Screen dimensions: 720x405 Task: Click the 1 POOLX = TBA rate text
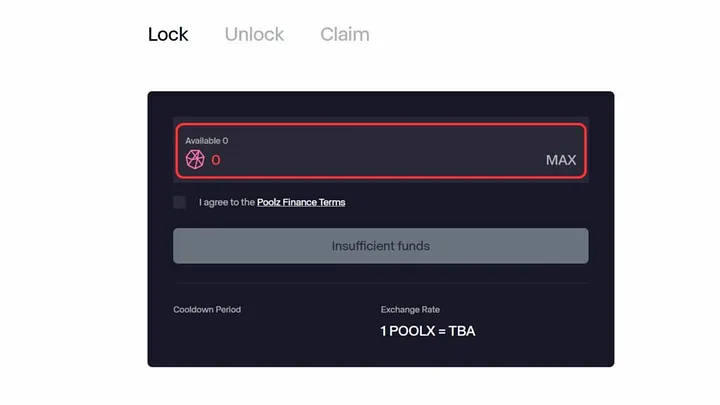[428, 331]
